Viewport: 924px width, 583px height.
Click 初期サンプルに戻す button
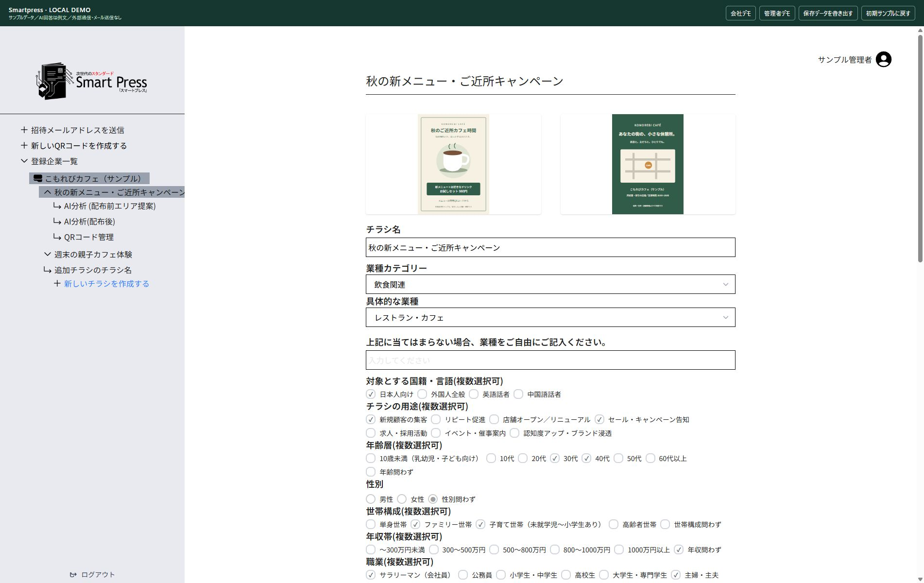click(x=888, y=13)
